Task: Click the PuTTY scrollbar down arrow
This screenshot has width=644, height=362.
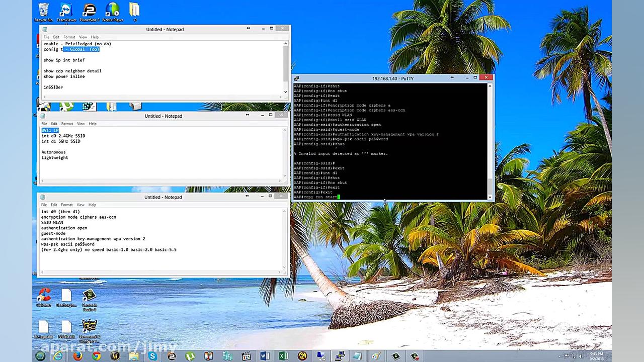Action: (489, 198)
